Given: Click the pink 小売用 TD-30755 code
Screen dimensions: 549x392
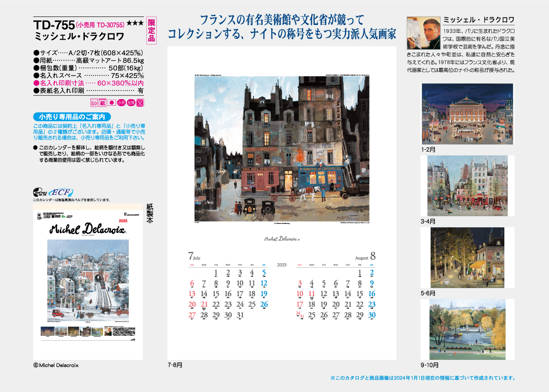Looking at the screenshot, I should click(x=100, y=24).
